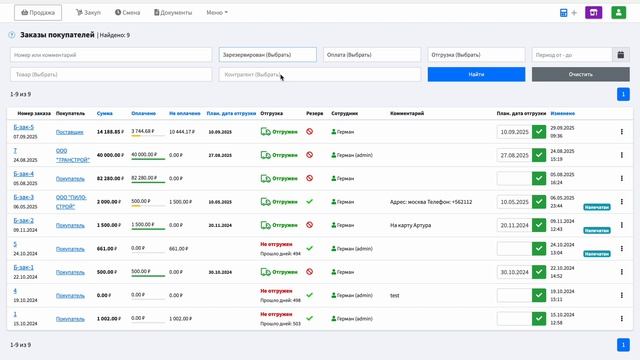Open the three-dot menu for order Б-зак-1
The height and width of the screenshot is (360, 640).
622,272
